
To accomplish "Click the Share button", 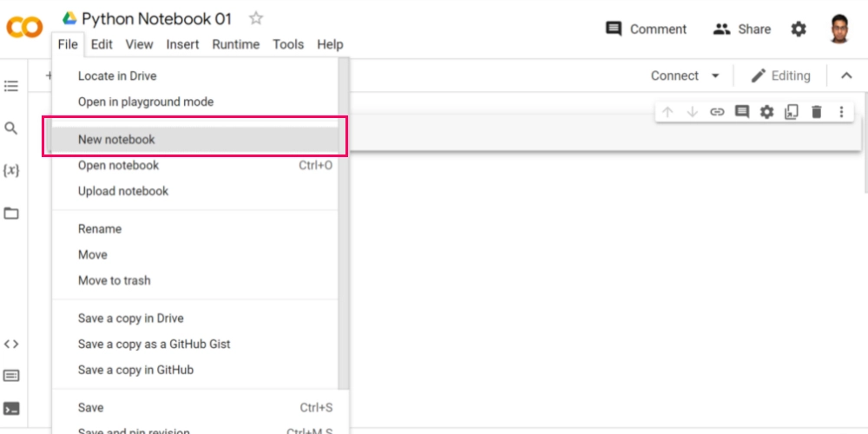I will click(x=742, y=29).
